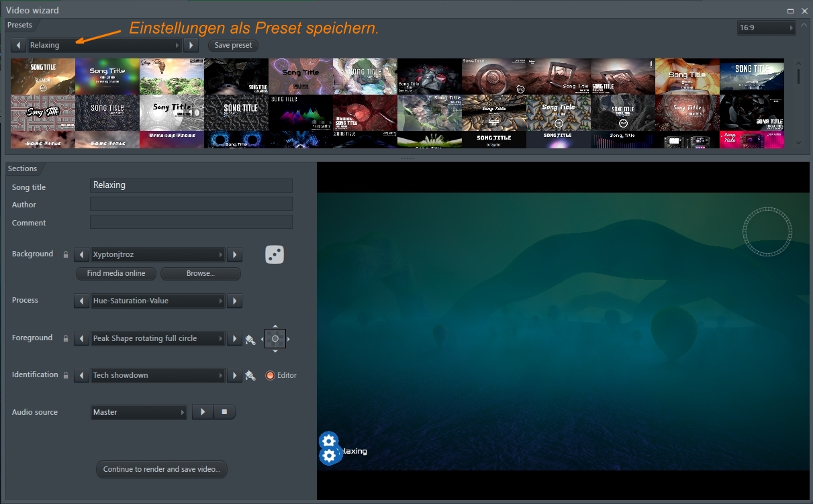The image size is (813, 504).
Task: Click the Browse... button
Action: pos(200,273)
